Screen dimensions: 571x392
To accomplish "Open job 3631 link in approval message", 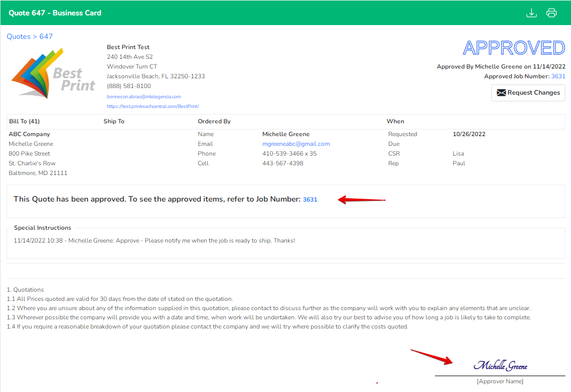I will [310, 200].
